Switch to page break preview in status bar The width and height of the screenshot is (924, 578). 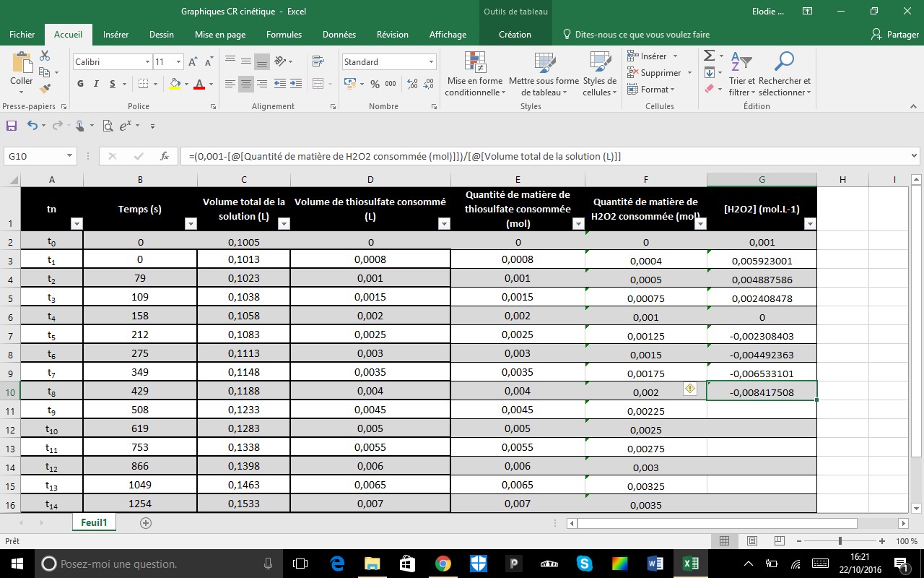click(x=779, y=541)
